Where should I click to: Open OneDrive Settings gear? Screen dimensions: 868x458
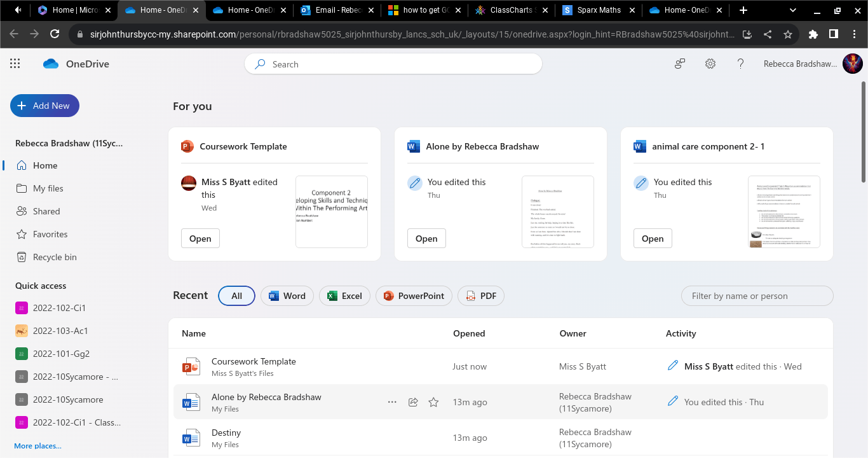click(710, 64)
